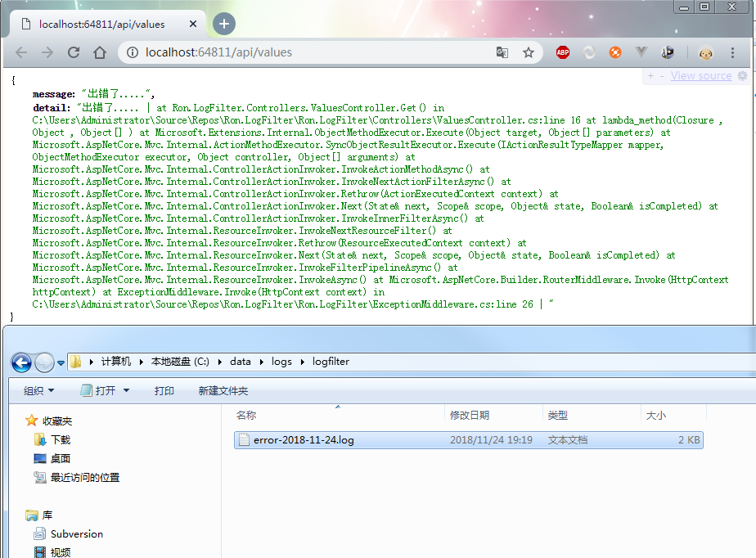Open 桌面 in the favorites sidebar
Image resolution: width=756 pixels, height=558 pixels.
tap(60, 458)
